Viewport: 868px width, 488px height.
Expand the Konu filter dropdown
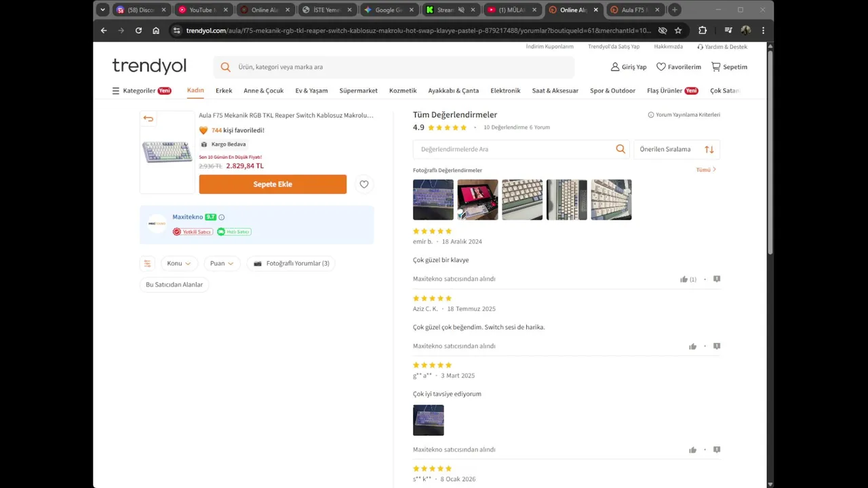(179, 264)
